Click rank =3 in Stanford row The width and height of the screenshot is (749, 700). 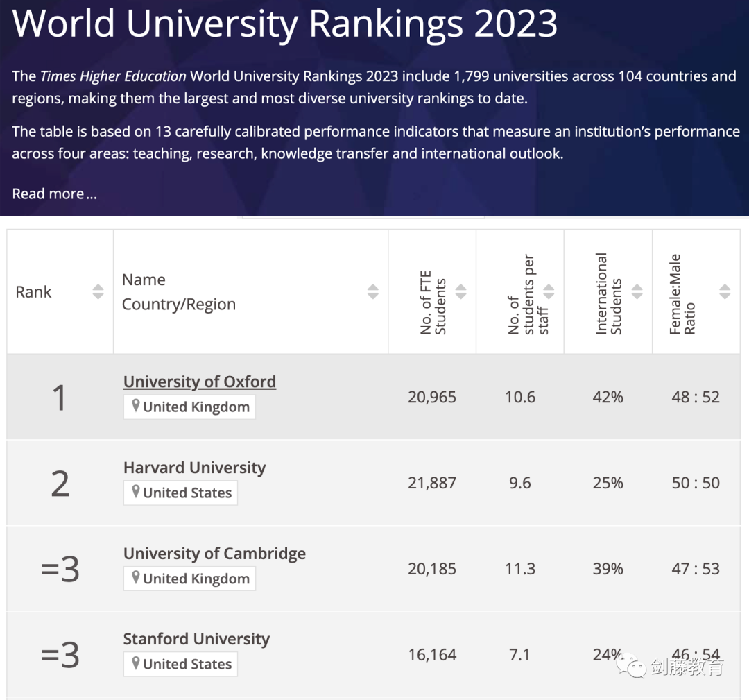click(60, 655)
